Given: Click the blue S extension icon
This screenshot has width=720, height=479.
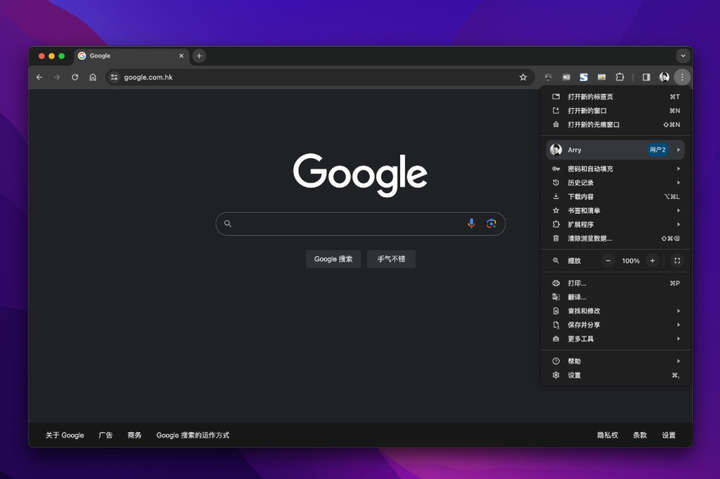Looking at the screenshot, I should pos(584,77).
